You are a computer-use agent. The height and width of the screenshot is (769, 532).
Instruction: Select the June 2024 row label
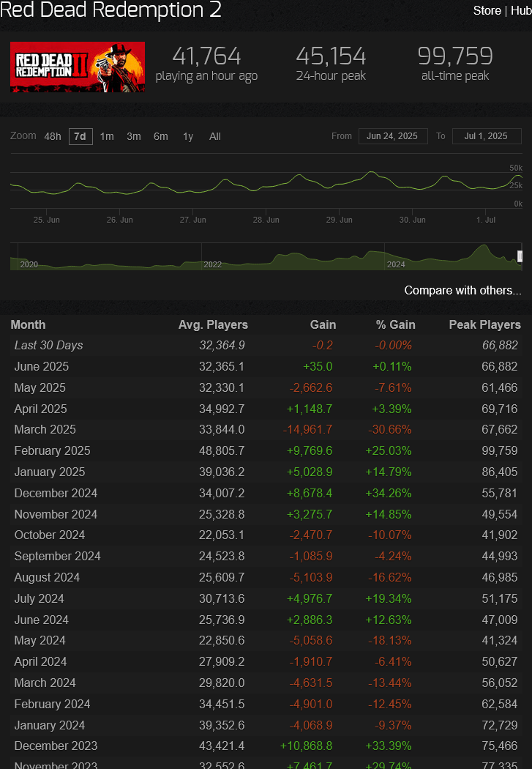[42, 620]
